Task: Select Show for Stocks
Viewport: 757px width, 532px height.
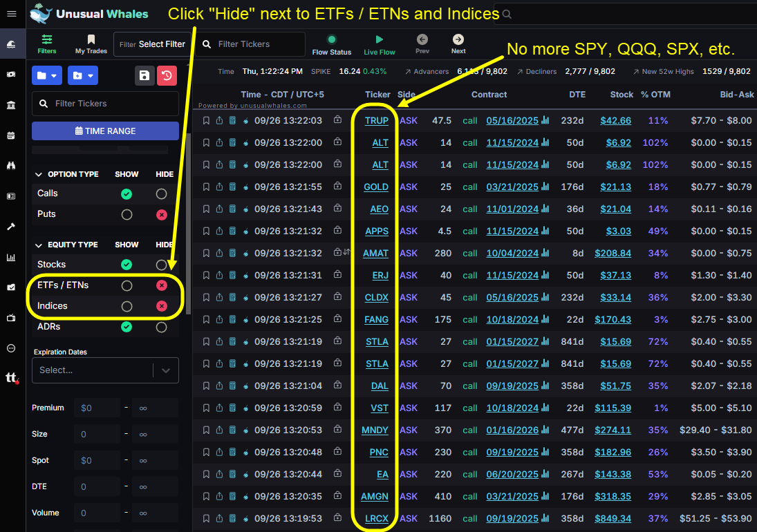Action: click(x=127, y=265)
